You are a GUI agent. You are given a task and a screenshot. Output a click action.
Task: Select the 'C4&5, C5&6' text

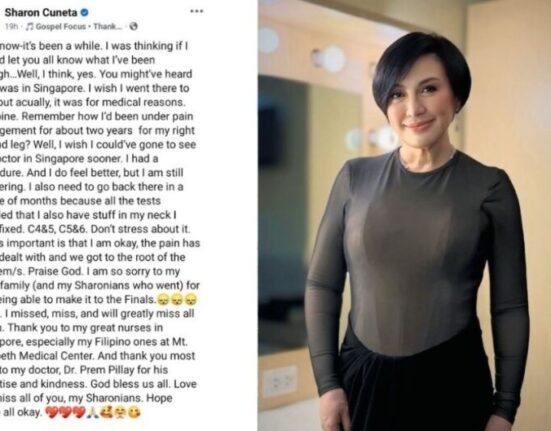pyautogui.click(x=58, y=229)
